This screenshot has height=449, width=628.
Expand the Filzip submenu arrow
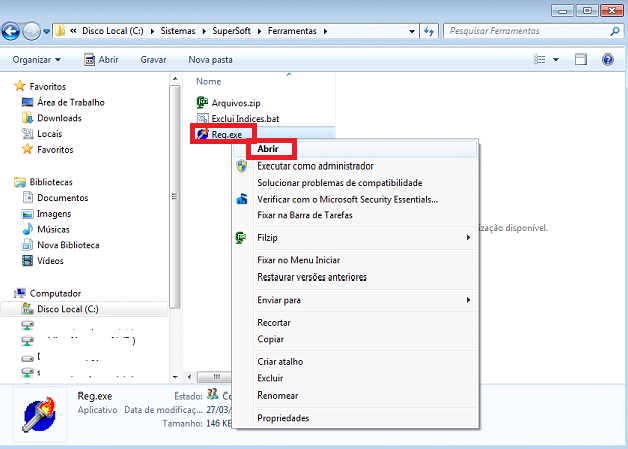468,238
